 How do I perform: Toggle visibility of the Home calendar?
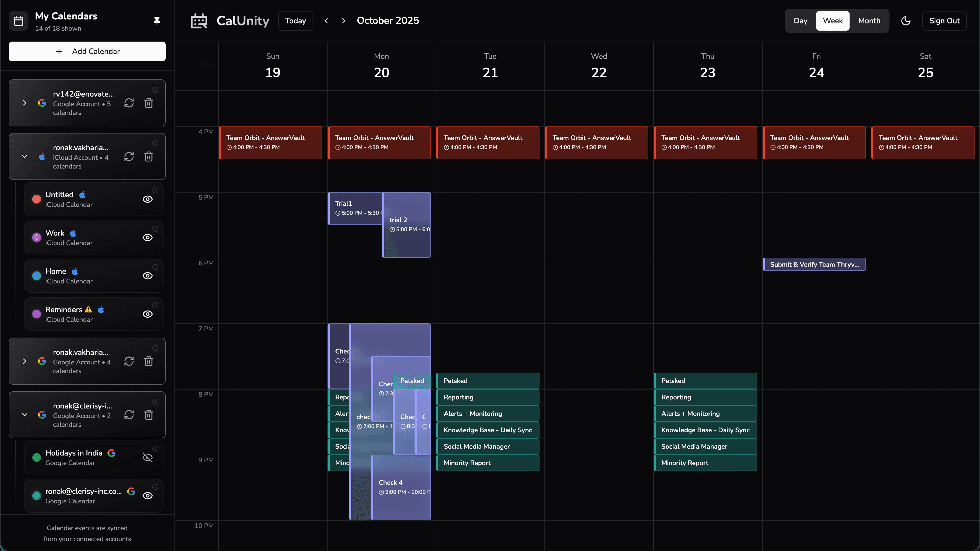147,276
